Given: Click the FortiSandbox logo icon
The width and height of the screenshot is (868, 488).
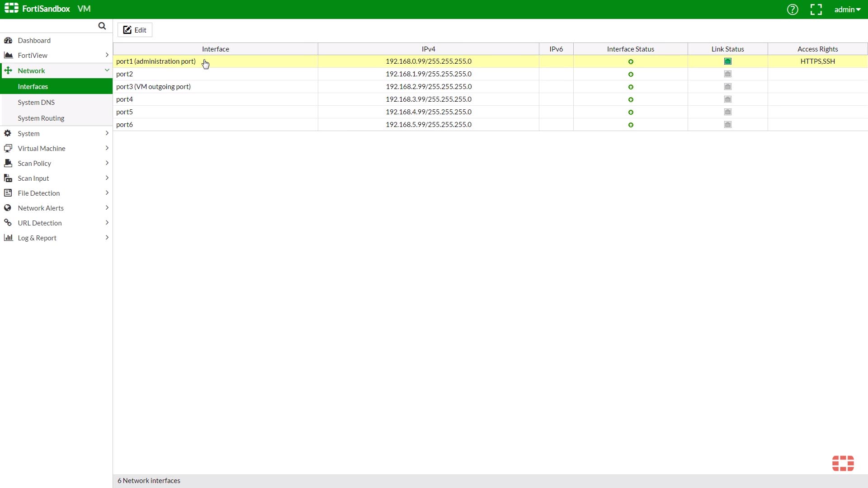Looking at the screenshot, I should click(x=11, y=8).
